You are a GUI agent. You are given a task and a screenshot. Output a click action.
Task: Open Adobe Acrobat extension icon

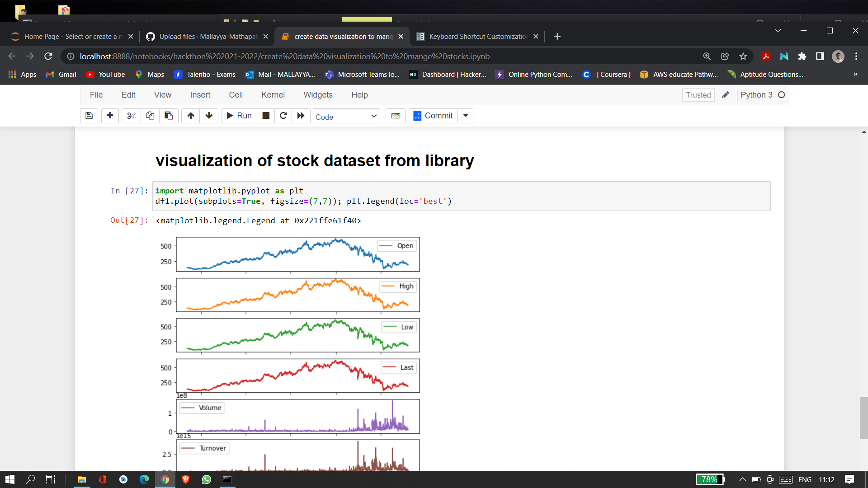pyautogui.click(x=766, y=56)
